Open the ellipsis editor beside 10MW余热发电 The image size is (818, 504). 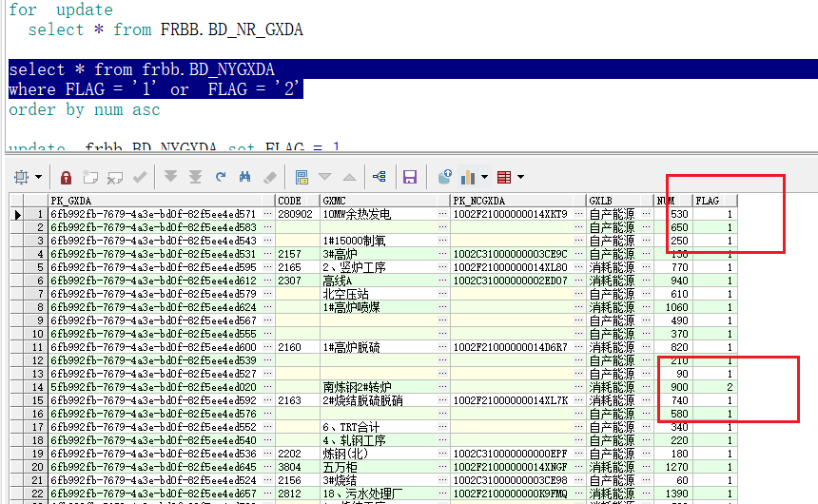click(x=442, y=214)
